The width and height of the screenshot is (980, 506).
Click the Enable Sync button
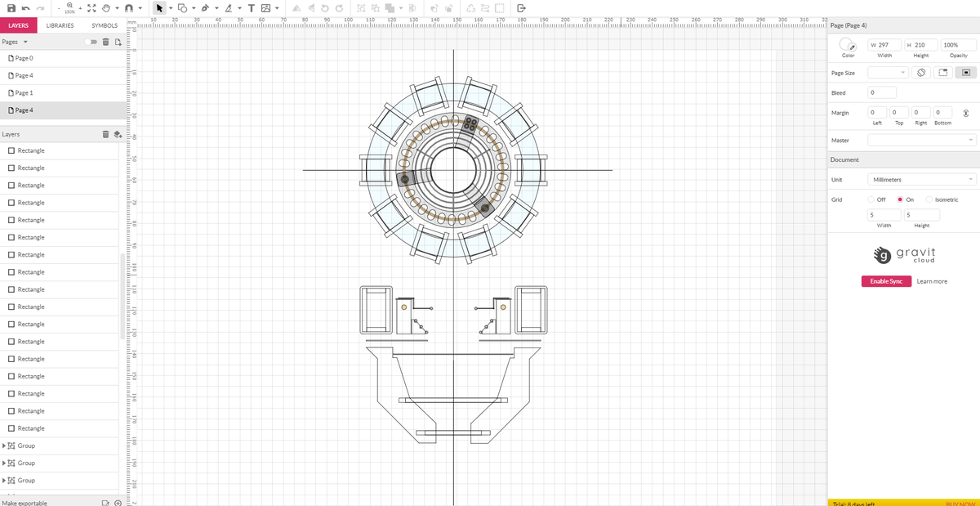click(886, 281)
